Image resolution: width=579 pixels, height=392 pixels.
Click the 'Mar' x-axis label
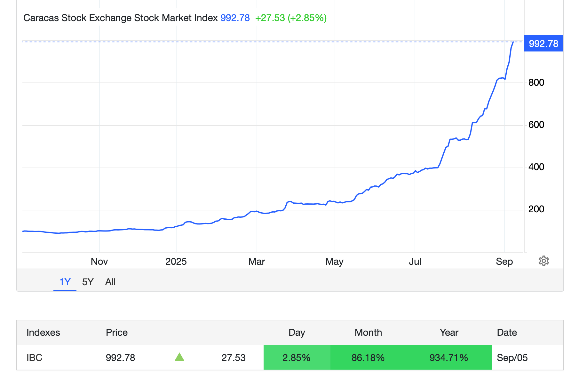[x=257, y=261]
